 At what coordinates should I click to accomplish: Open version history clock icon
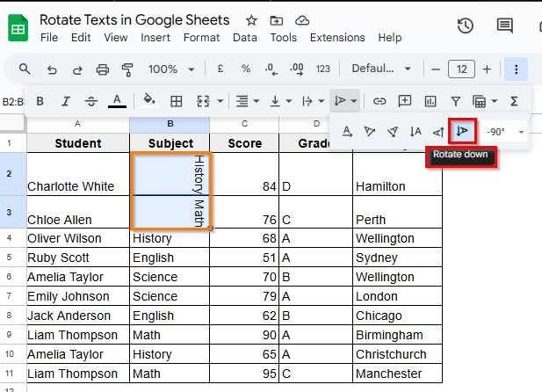tap(466, 25)
